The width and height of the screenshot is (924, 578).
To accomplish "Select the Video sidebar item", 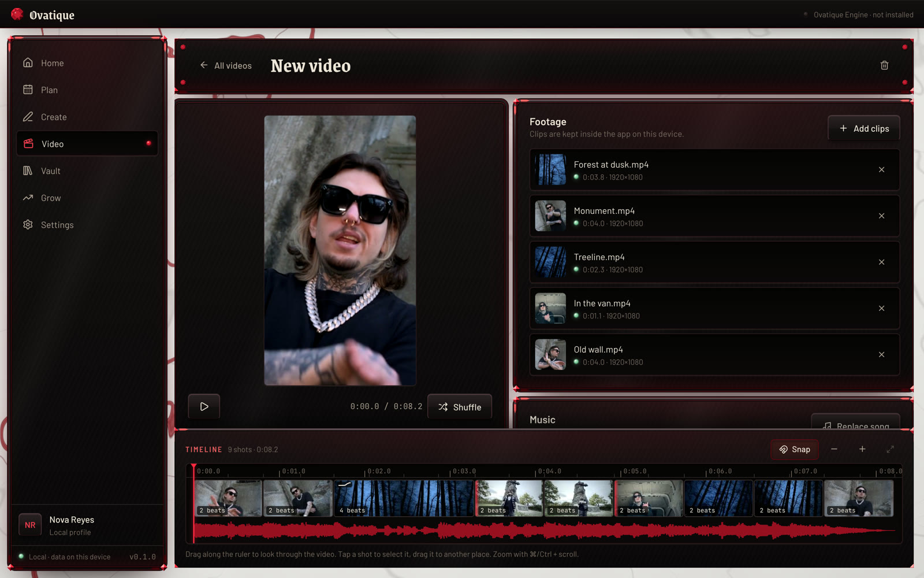I will pyautogui.click(x=87, y=143).
